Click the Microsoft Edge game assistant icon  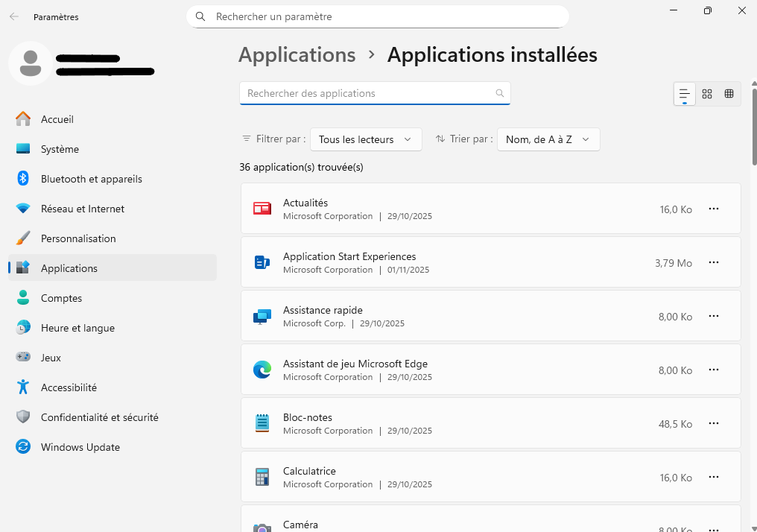point(262,370)
